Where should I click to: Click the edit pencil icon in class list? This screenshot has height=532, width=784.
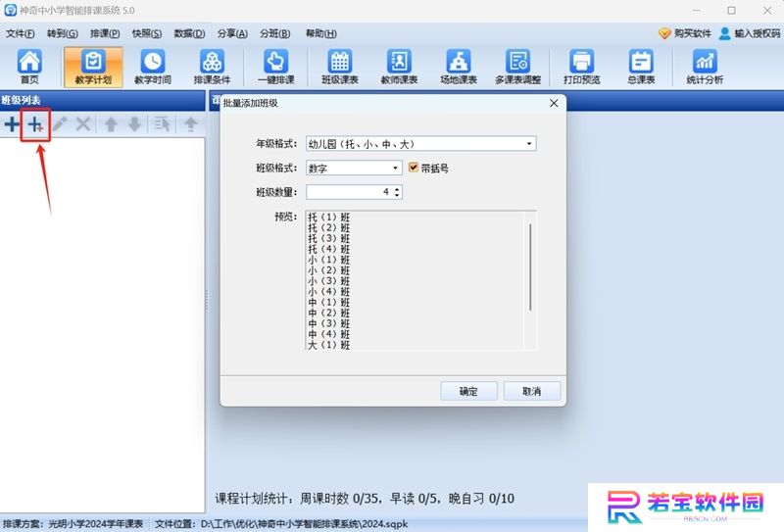[x=60, y=124]
